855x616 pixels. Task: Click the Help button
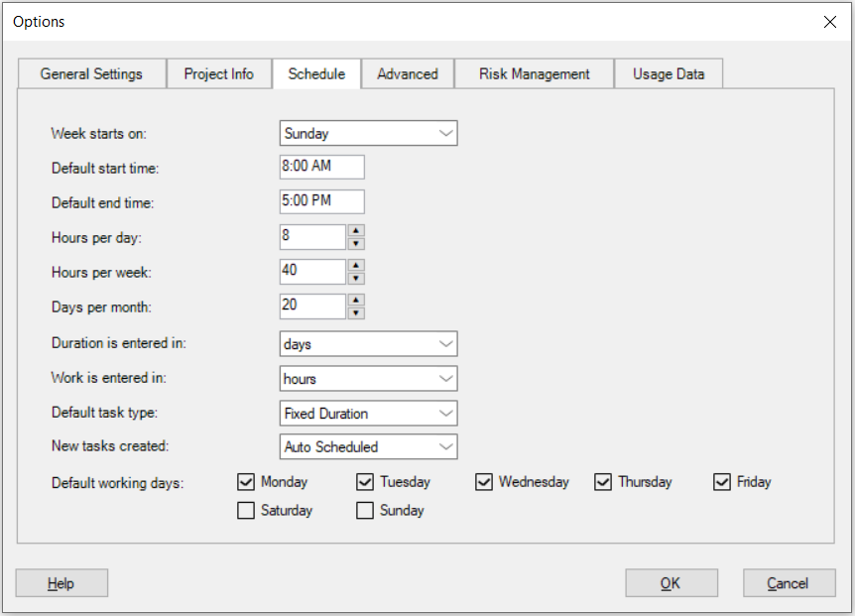point(61,582)
